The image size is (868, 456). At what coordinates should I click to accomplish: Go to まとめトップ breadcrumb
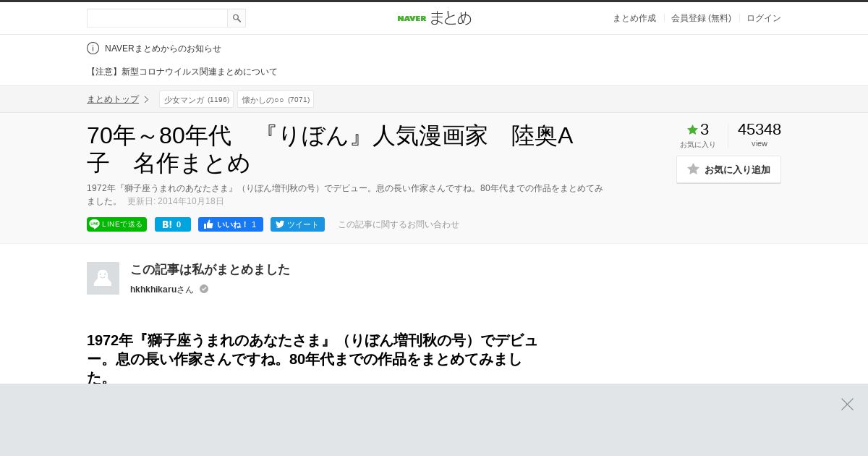113,99
